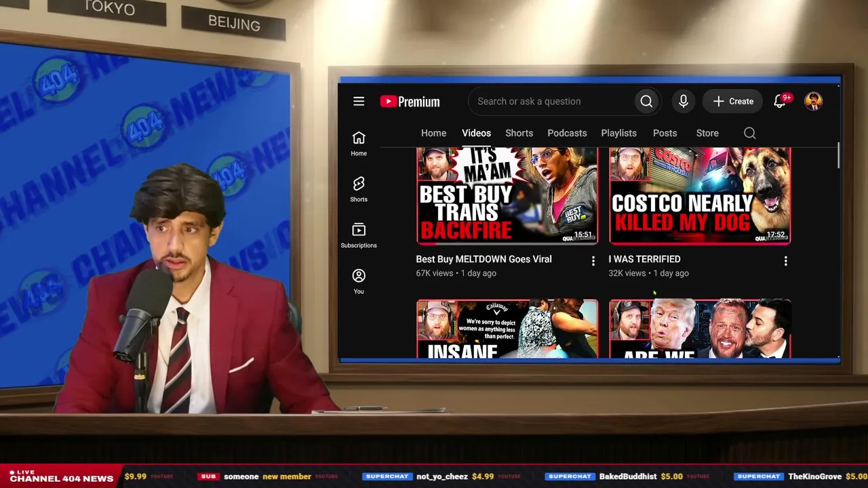Search within the channel using magnifier icon

click(x=750, y=134)
